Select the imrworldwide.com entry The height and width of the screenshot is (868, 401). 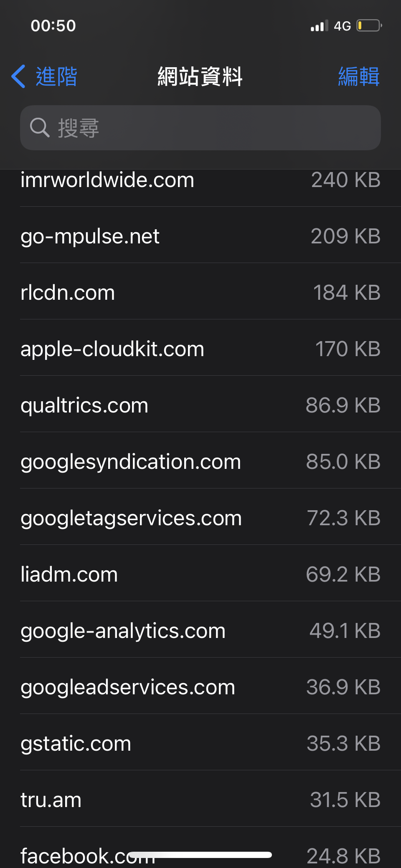[200, 181]
